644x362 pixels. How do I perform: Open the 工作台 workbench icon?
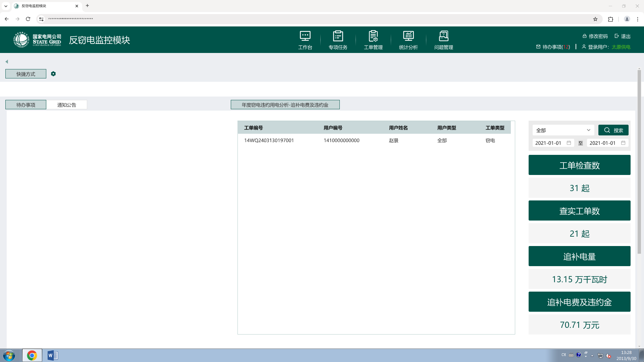coord(305,36)
